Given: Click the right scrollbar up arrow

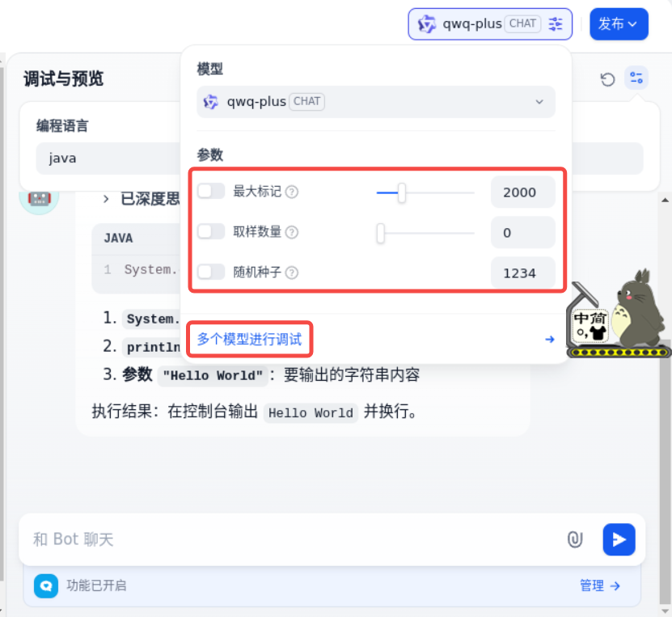Looking at the screenshot, I should pyautogui.click(x=666, y=200).
